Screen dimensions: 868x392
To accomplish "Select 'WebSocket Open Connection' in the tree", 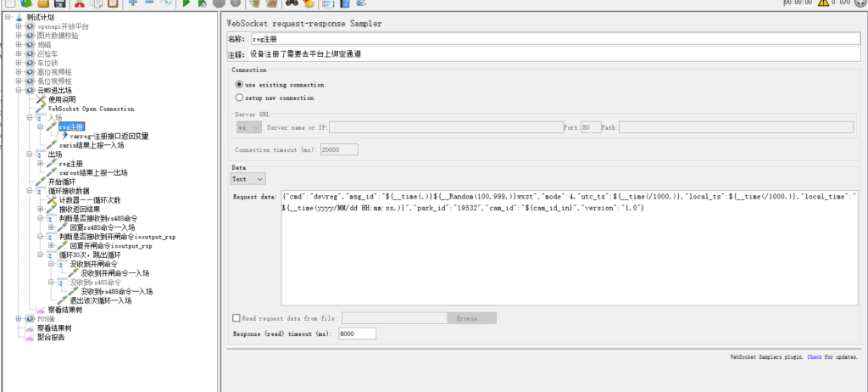I will [90, 109].
